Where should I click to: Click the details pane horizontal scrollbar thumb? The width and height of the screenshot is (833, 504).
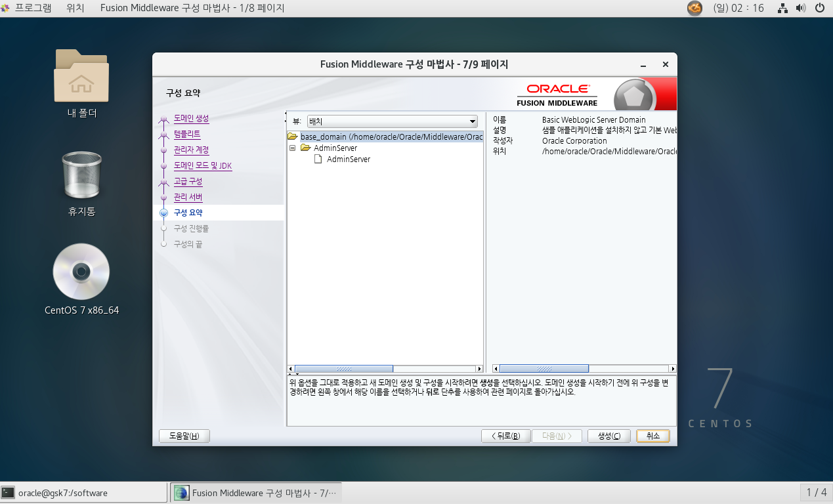tap(544, 369)
